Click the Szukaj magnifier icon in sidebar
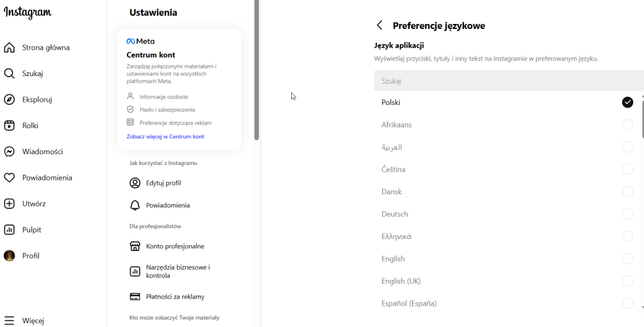 (x=9, y=74)
